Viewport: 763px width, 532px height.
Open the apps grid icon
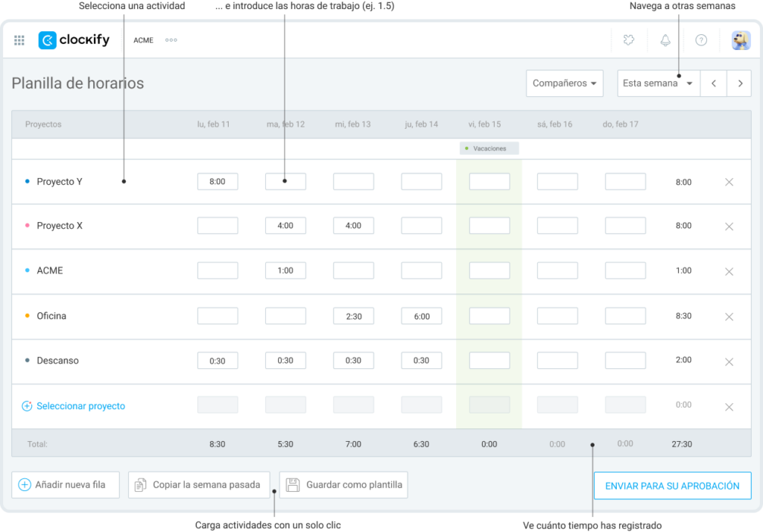click(x=19, y=39)
